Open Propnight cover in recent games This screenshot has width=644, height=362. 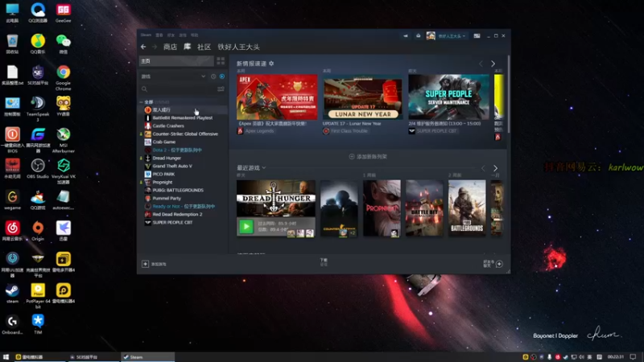pos(382,208)
